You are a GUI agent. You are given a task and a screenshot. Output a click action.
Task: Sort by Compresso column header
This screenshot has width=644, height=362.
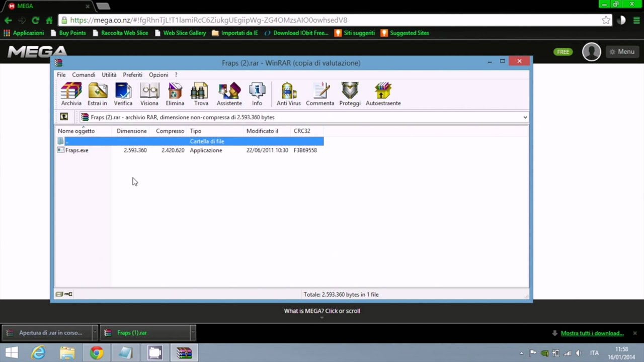coord(170,131)
